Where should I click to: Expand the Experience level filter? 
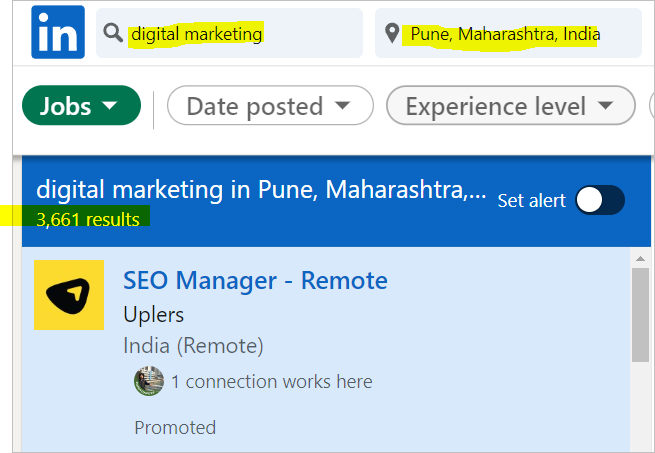[x=510, y=105]
